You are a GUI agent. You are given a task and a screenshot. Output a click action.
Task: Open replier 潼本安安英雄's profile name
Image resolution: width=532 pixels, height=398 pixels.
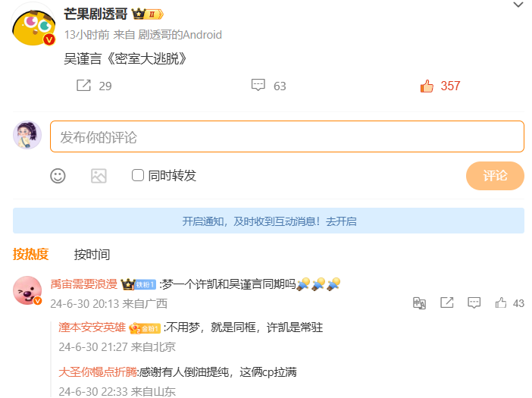click(x=92, y=327)
